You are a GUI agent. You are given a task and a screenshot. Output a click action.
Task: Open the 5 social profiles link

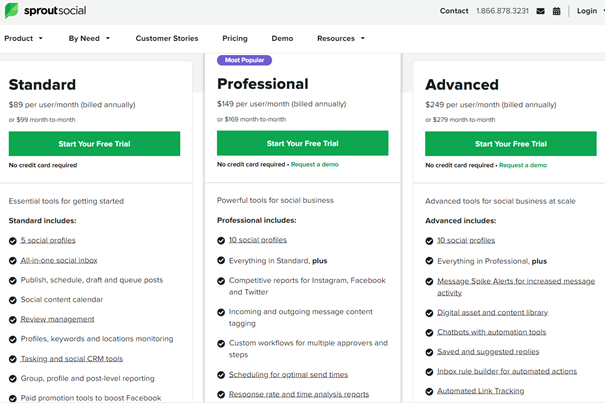point(48,240)
